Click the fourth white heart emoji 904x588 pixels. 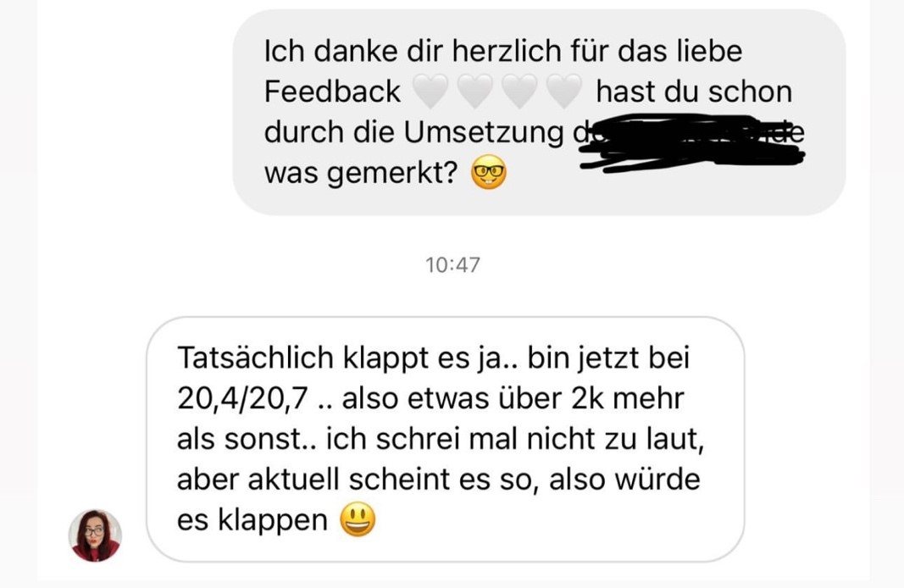(x=564, y=92)
